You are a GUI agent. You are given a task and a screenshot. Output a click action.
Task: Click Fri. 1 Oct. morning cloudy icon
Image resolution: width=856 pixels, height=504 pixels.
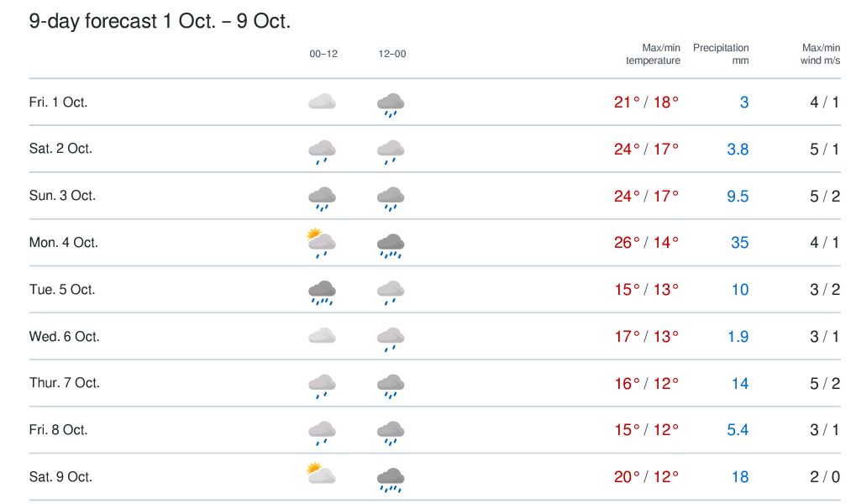[322, 102]
